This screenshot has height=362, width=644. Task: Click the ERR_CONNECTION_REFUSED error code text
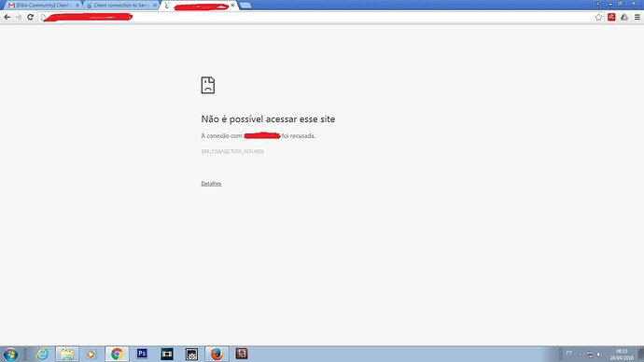pyautogui.click(x=232, y=151)
